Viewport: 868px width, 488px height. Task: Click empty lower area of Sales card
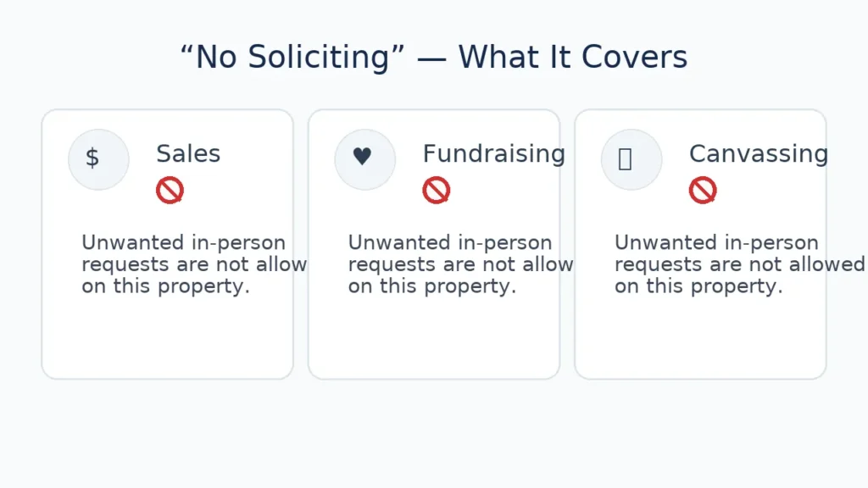click(167, 339)
